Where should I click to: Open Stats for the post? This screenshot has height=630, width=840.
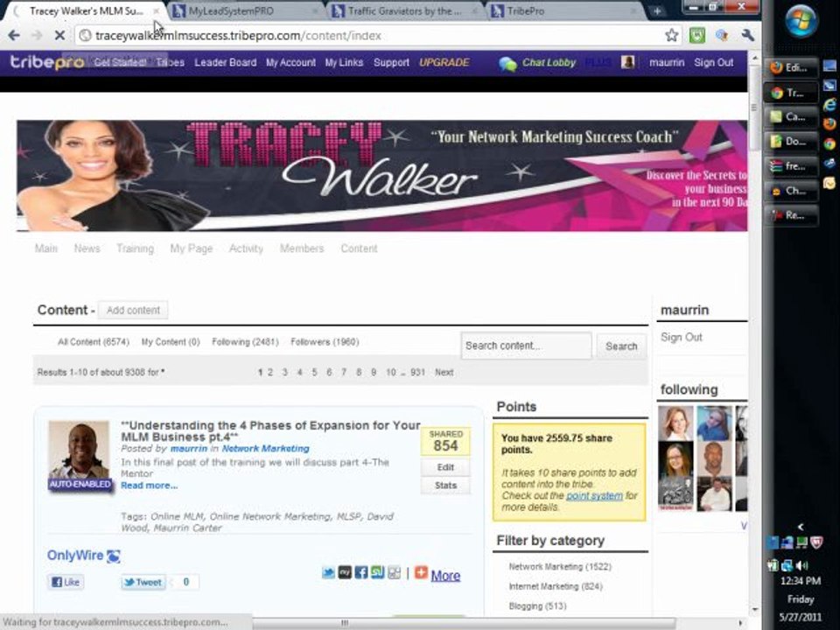[x=445, y=486]
